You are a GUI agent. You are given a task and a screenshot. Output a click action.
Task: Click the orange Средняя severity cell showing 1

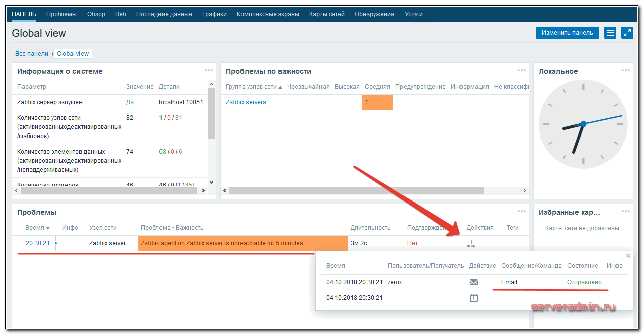click(377, 102)
